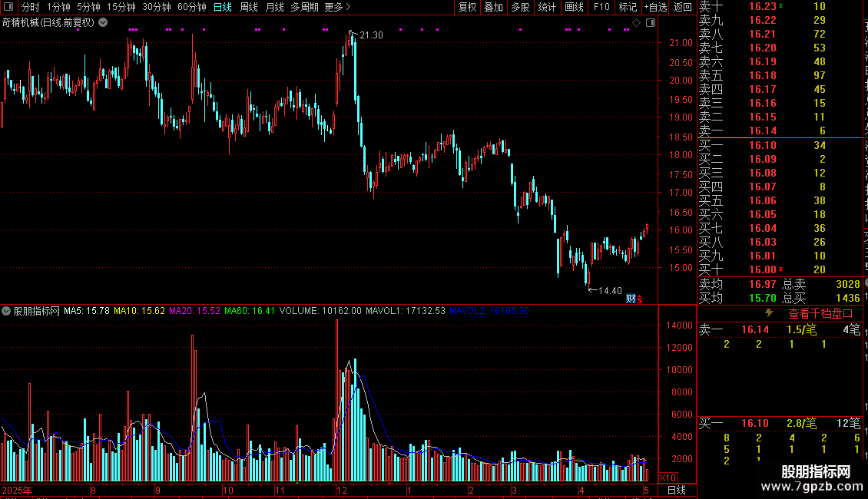The image size is (868, 499).
Task: Switch to the 周线 weekly period
Action: (x=249, y=7)
